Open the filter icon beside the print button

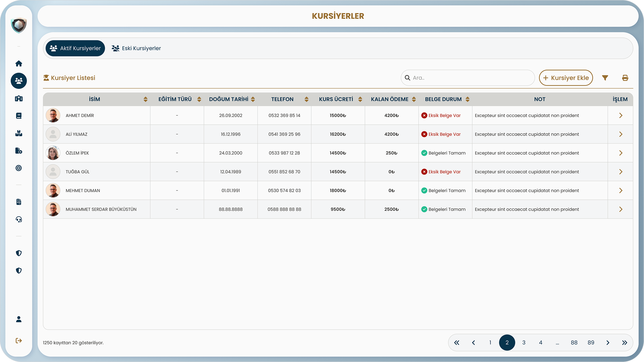(605, 78)
